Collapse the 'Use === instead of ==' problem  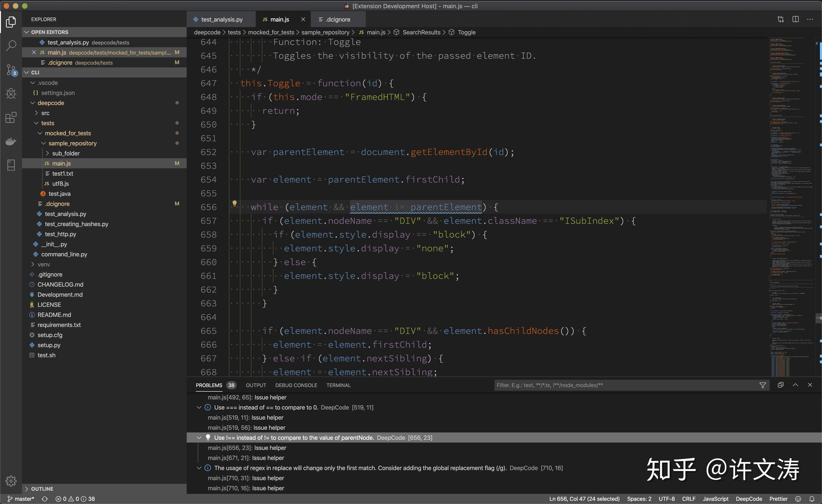click(199, 407)
